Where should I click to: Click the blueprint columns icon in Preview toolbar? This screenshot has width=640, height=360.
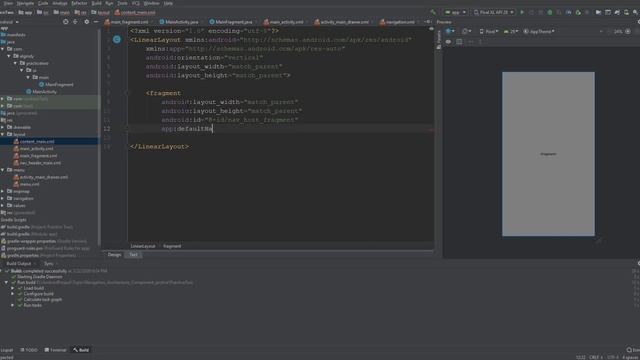pyautogui.click(x=459, y=42)
